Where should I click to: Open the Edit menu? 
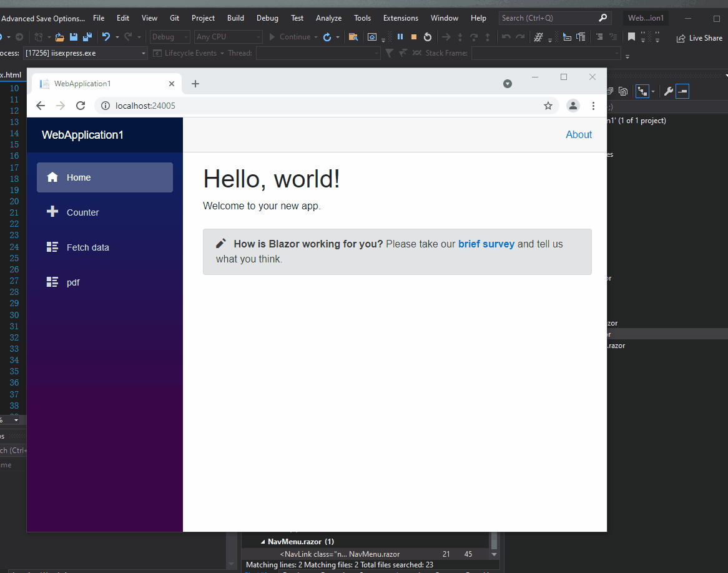(123, 18)
